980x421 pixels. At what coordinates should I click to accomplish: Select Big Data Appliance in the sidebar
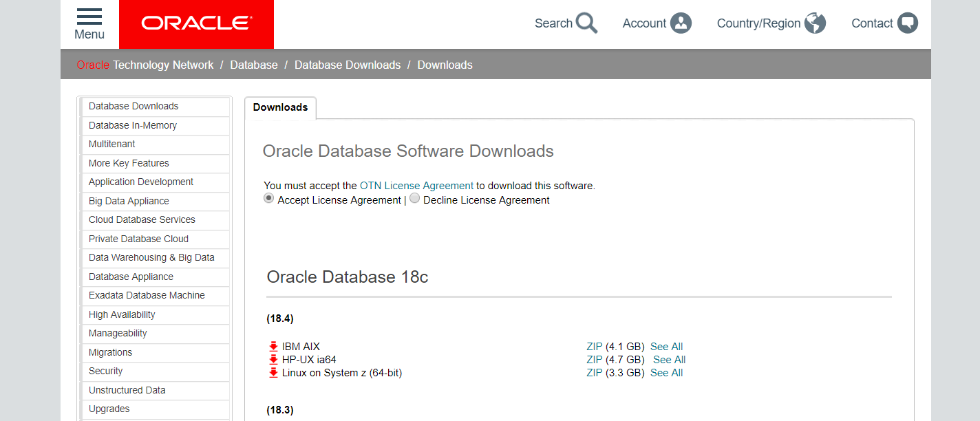pyautogui.click(x=128, y=201)
